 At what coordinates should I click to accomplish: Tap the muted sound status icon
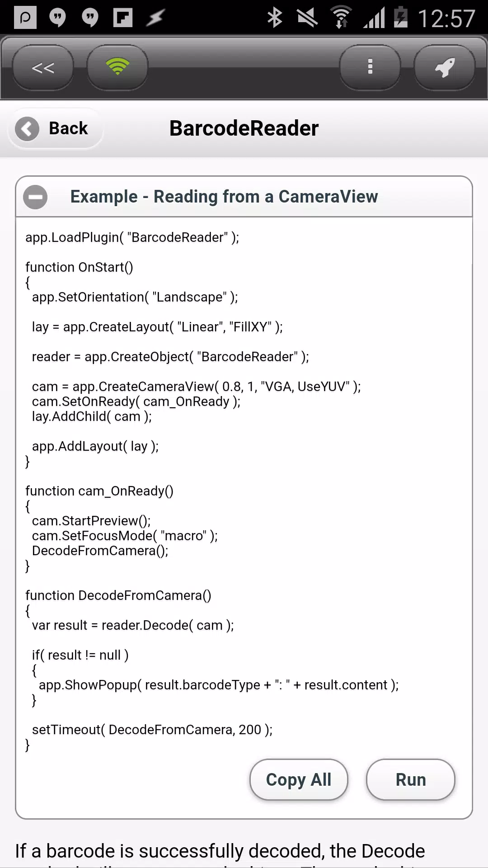coord(307,18)
